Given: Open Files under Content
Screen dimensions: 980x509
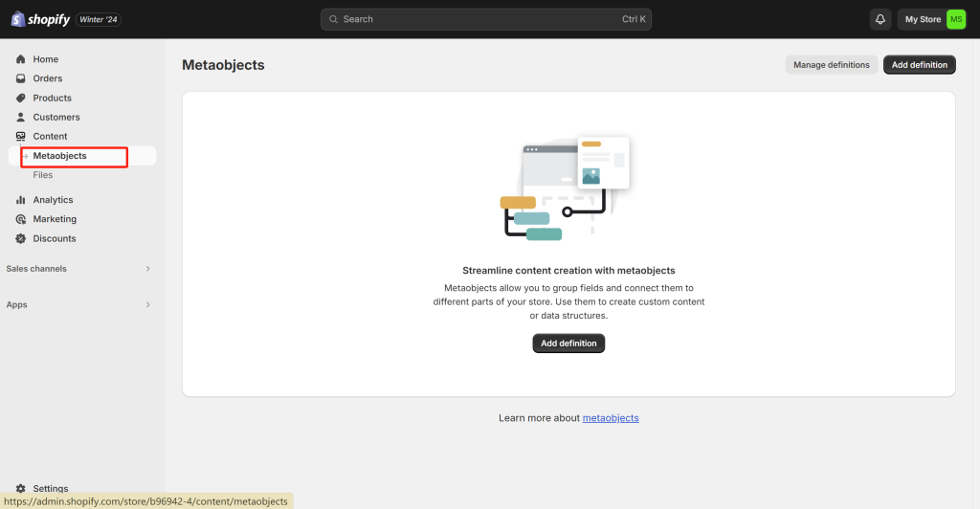Looking at the screenshot, I should click(42, 175).
